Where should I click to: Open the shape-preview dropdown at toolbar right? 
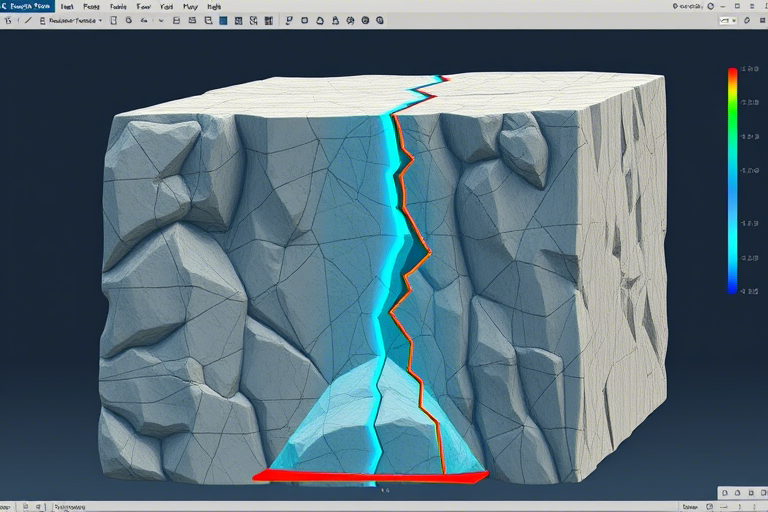[728, 21]
